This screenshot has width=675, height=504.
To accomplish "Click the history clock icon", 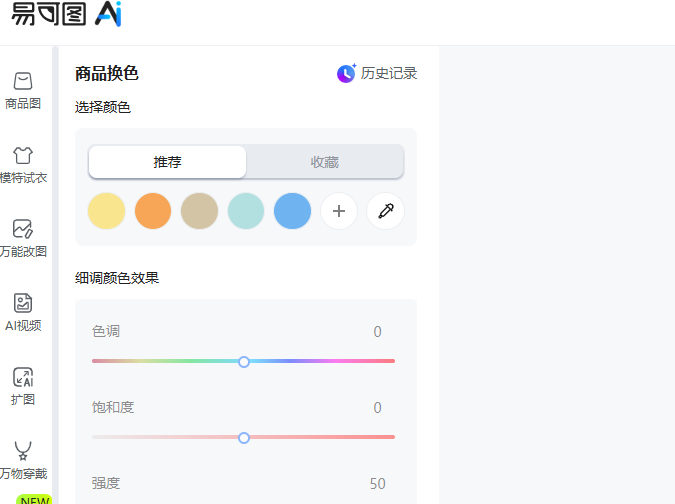I will click(346, 73).
